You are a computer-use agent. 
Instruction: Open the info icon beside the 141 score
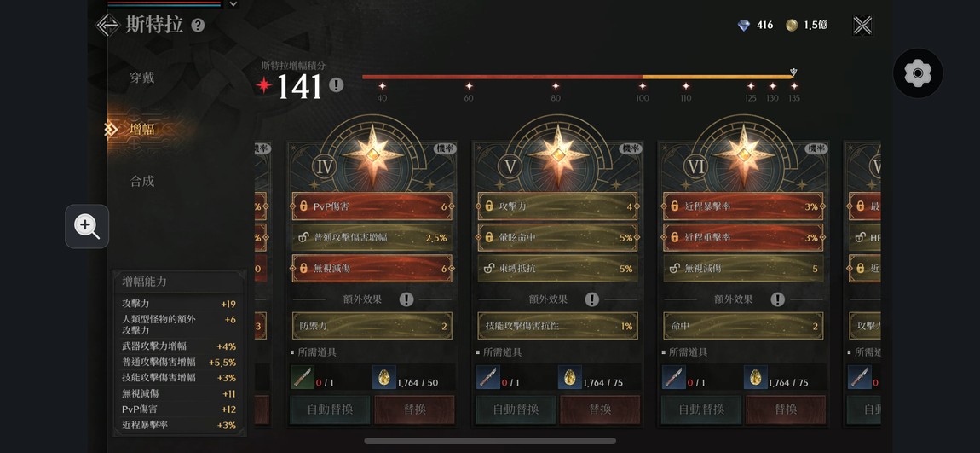click(337, 85)
